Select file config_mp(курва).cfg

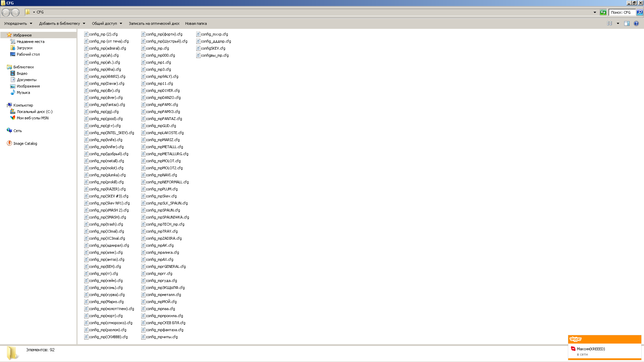[104, 295]
